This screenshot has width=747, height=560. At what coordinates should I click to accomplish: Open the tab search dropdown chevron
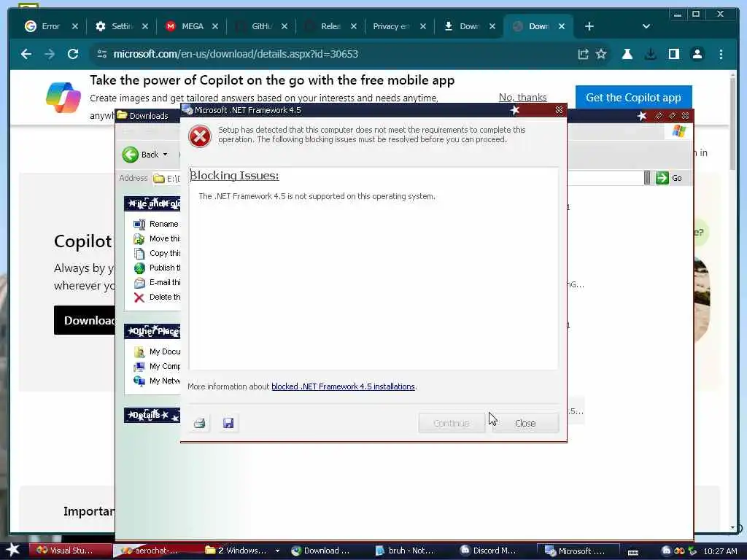[x=646, y=26]
